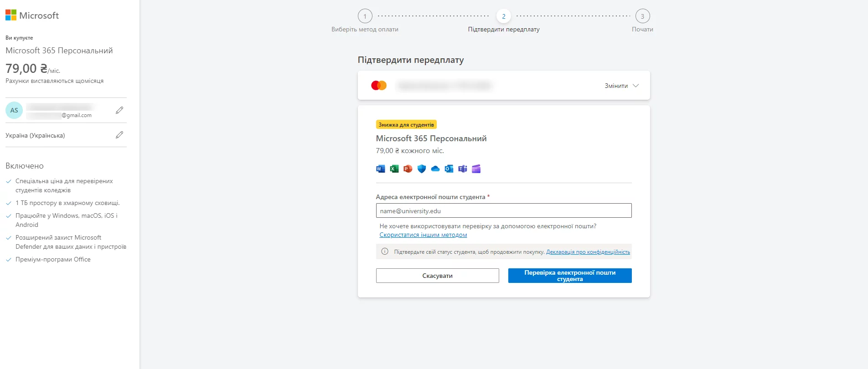Click the Microsoft Defender shield icon

[x=422, y=169]
